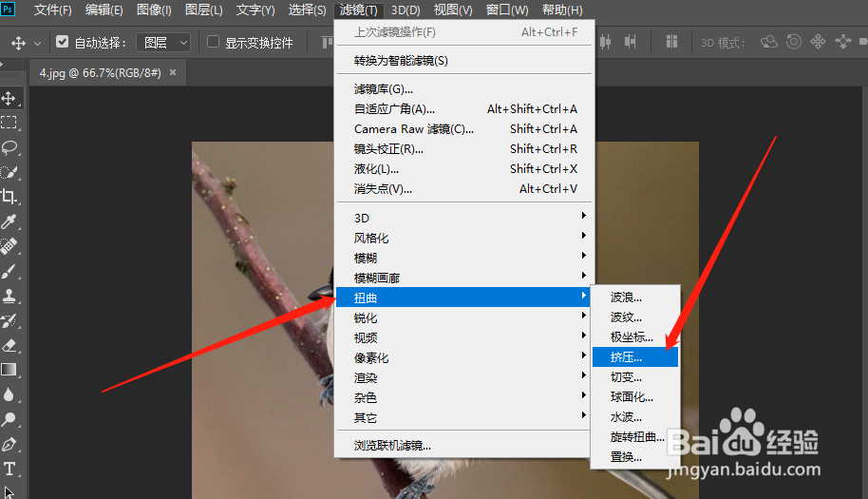Expand the 模糊 filter submenu

click(463, 258)
